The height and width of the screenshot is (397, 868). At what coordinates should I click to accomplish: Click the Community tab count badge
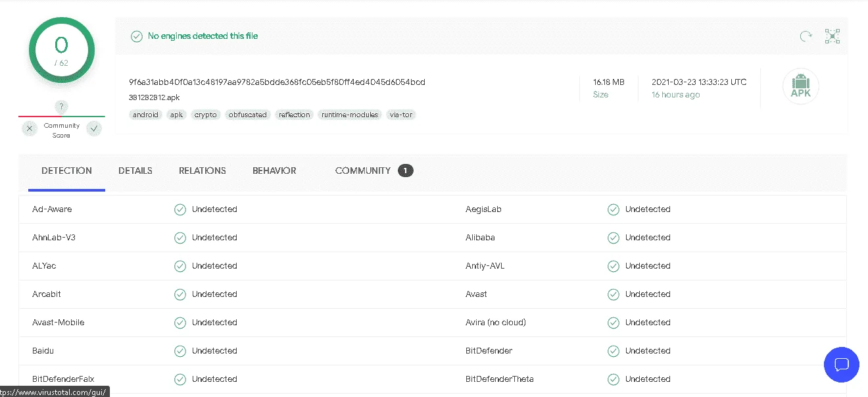[x=406, y=171]
